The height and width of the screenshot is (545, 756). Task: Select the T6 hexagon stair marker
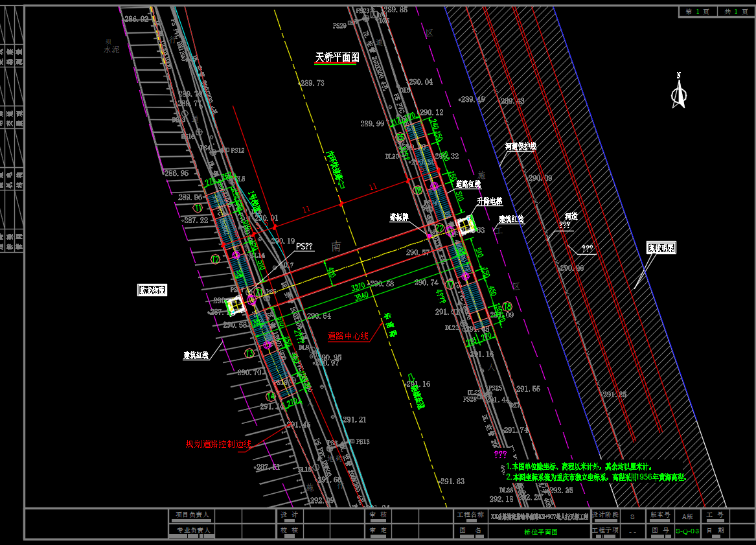pyautogui.click(x=418, y=191)
